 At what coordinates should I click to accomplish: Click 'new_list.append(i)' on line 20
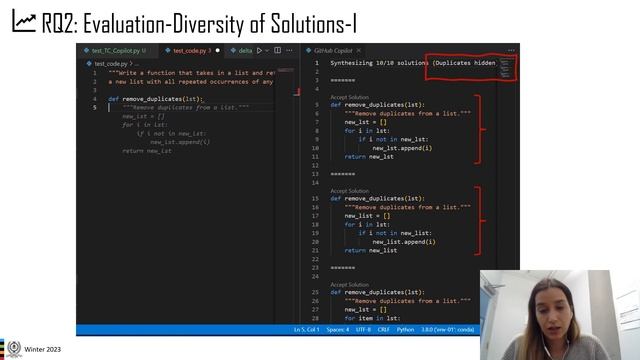404,242
